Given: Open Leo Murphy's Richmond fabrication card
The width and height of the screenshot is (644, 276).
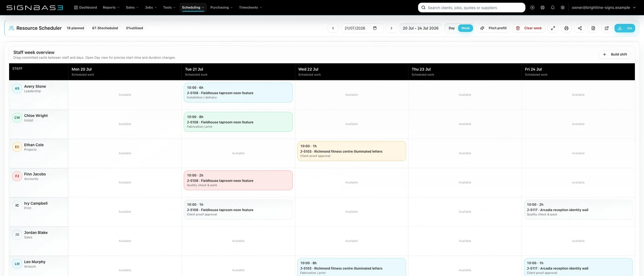Looking at the screenshot, I should tap(352, 267).
